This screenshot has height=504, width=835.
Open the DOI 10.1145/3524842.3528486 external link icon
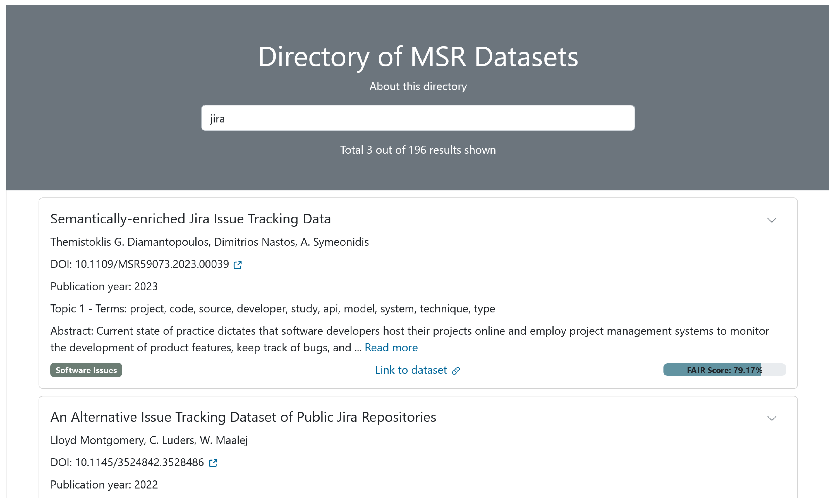click(x=213, y=463)
